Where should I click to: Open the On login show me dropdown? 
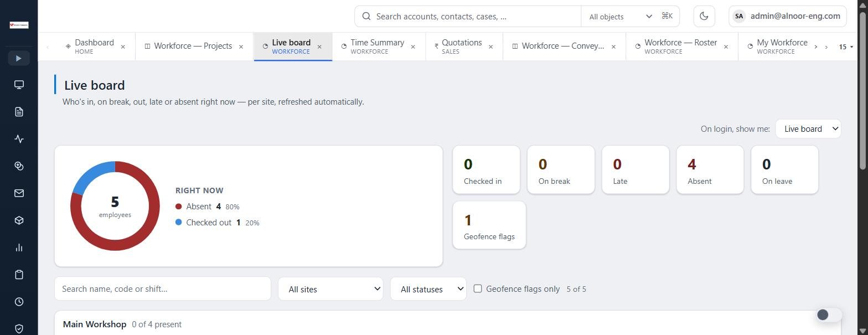[x=808, y=129]
